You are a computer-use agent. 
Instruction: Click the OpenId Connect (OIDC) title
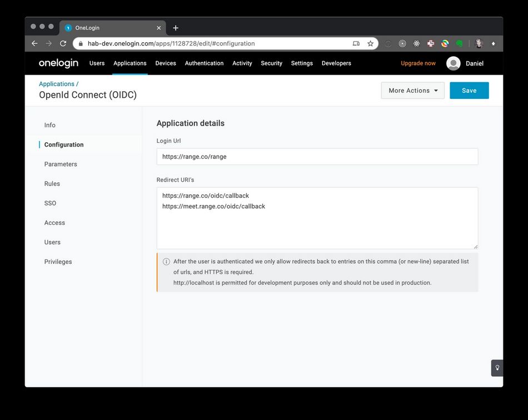(x=88, y=95)
